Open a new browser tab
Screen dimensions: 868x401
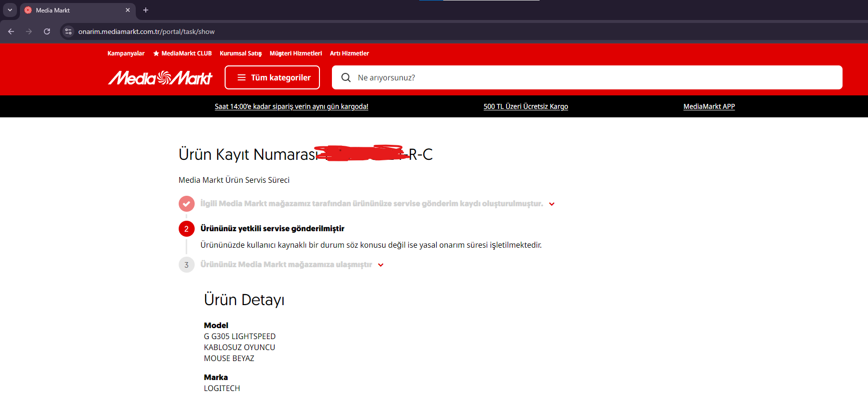[x=146, y=10]
